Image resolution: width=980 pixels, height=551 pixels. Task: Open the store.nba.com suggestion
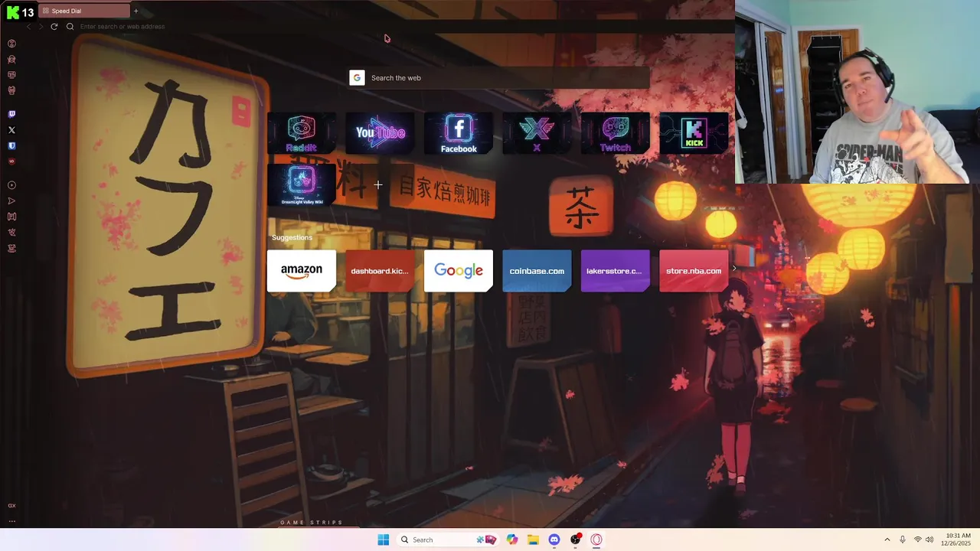pos(694,271)
